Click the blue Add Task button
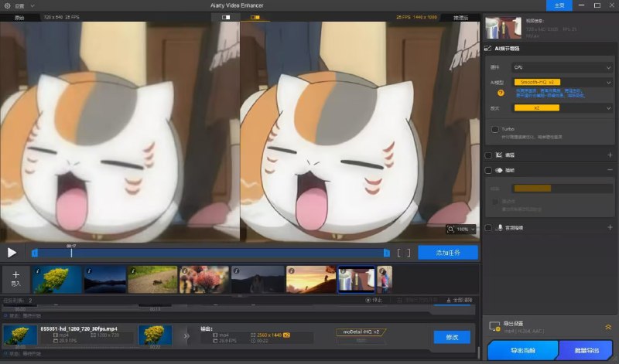The image size is (619, 364). point(447,253)
